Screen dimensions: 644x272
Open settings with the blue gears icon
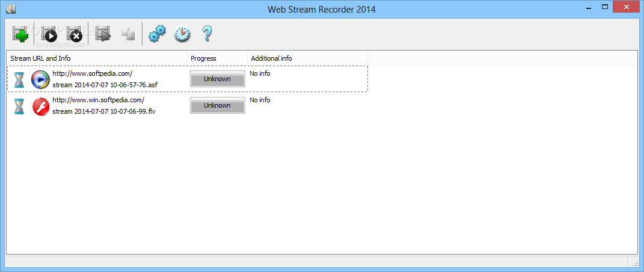point(157,34)
